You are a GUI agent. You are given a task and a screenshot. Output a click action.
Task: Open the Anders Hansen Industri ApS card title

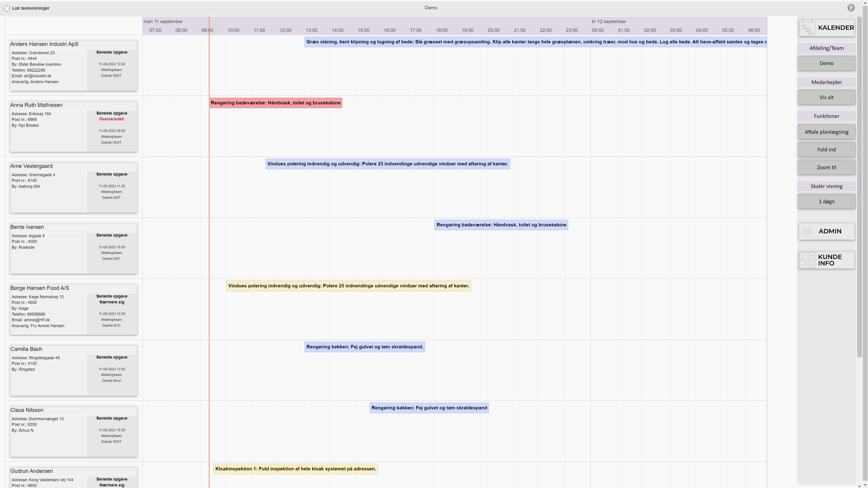point(44,44)
